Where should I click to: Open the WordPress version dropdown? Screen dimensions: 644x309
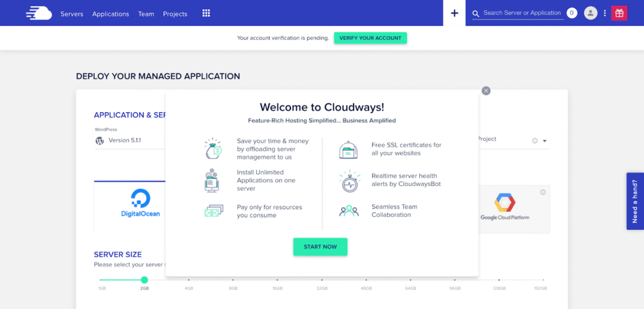coord(129,140)
